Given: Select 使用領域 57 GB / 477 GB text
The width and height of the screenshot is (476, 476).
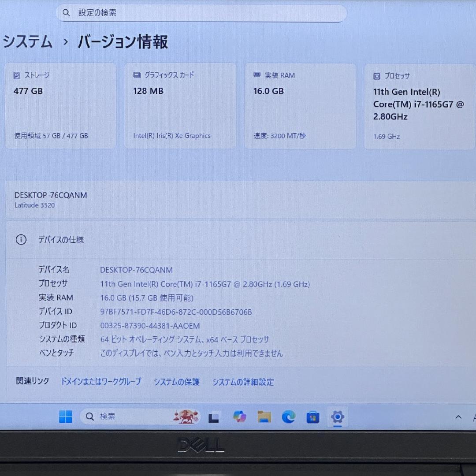Looking at the screenshot, I should click(x=51, y=136).
